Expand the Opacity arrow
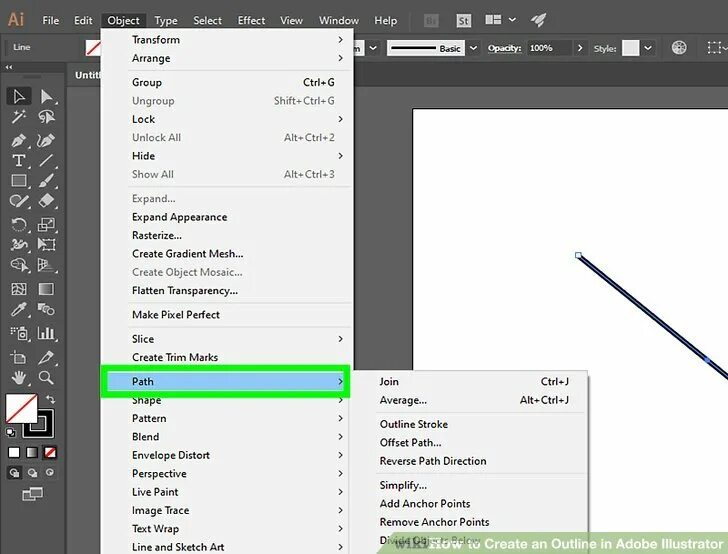728x554 pixels. (579, 48)
